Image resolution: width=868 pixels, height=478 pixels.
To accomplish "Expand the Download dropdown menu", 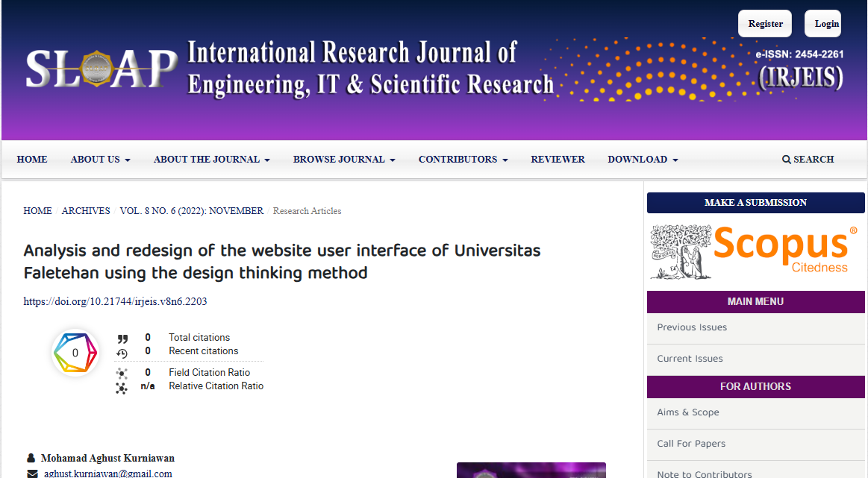I will 643,160.
